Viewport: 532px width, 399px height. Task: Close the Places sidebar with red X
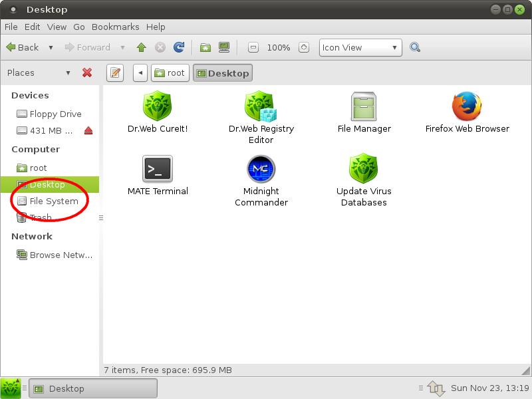click(87, 72)
